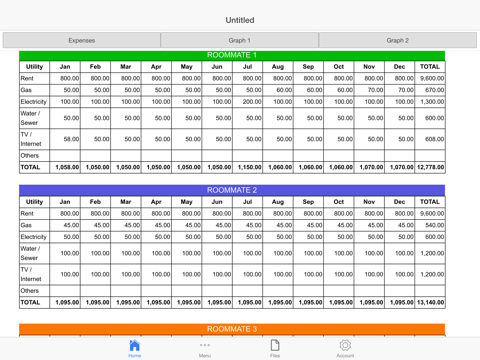Click the Untitled document title
The width and height of the screenshot is (480, 360).
240,20
